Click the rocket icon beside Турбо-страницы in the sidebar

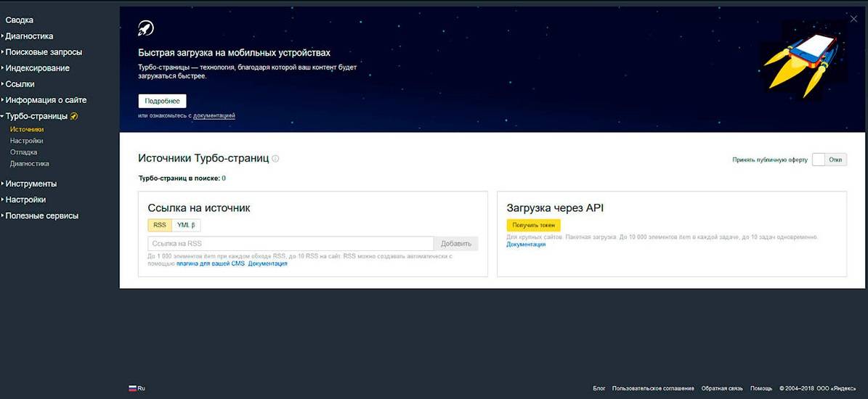74,116
